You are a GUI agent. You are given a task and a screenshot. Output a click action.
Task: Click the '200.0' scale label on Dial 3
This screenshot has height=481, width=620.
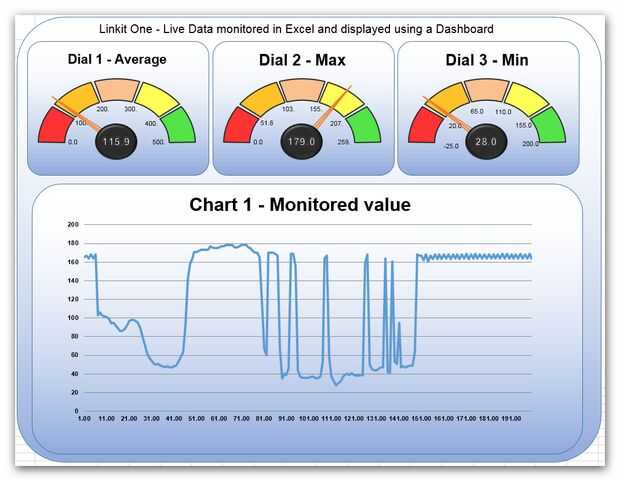coord(530,144)
